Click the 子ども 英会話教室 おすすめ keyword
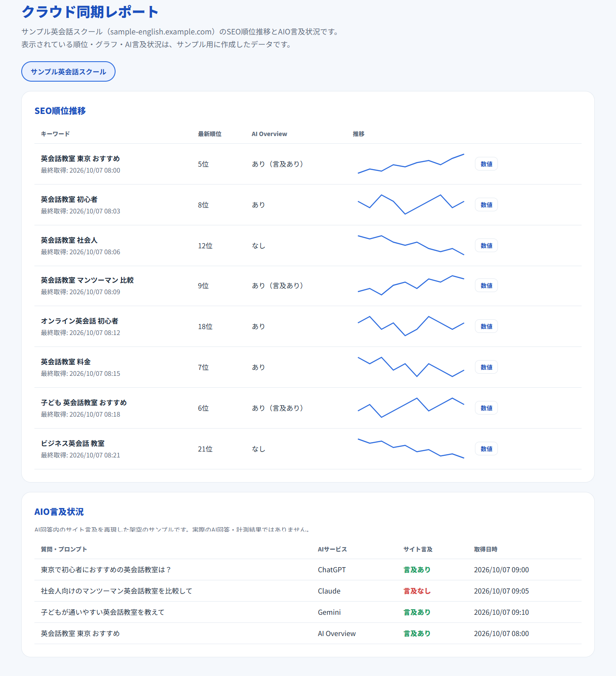The width and height of the screenshot is (616, 676). point(84,403)
